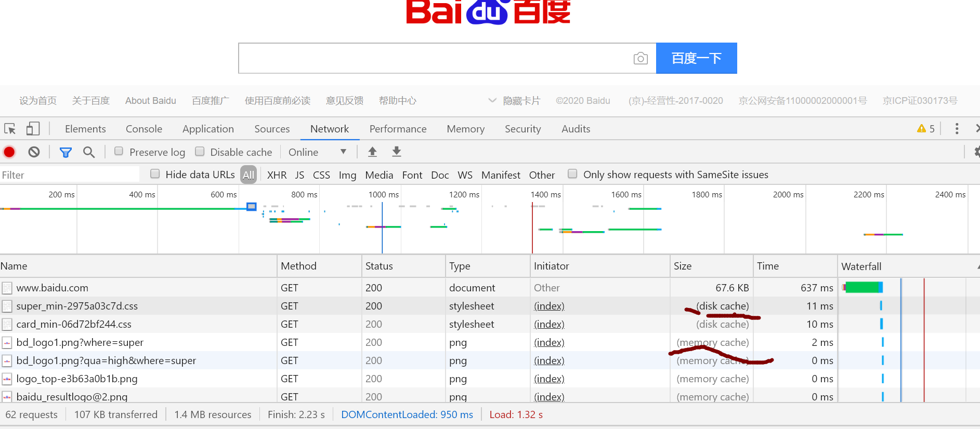Open the 百度推广 link
Image resolution: width=980 pixels, height=429 pixels.
211,101
